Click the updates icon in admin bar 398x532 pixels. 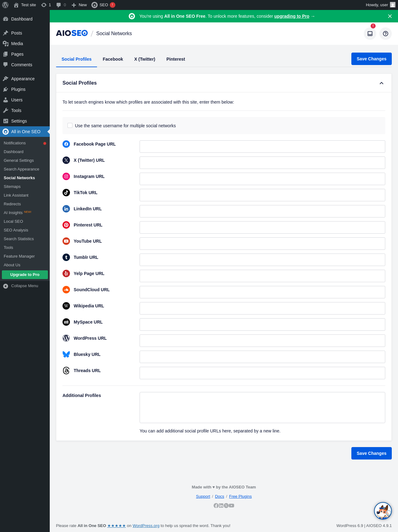[46, 5]
